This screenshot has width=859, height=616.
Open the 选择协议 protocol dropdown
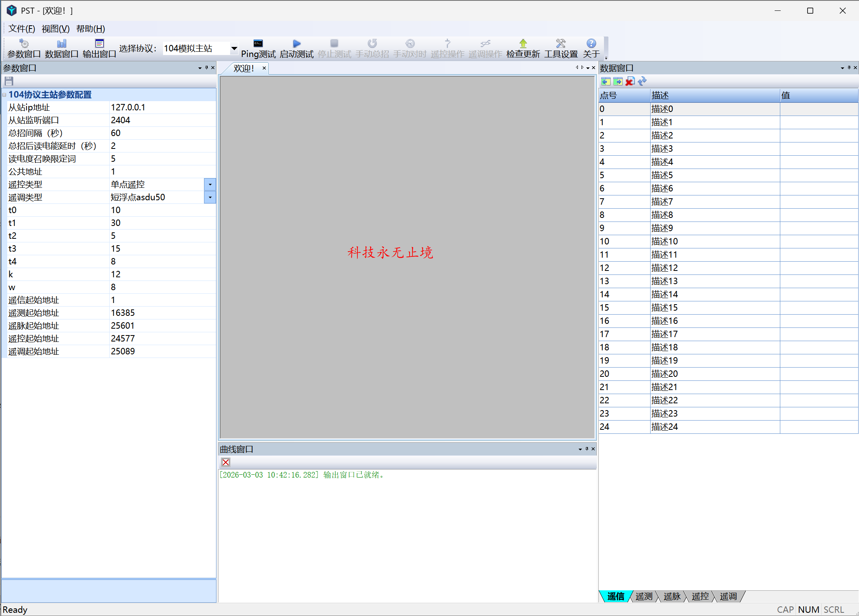pyautogui.click(x=234, y=49)
